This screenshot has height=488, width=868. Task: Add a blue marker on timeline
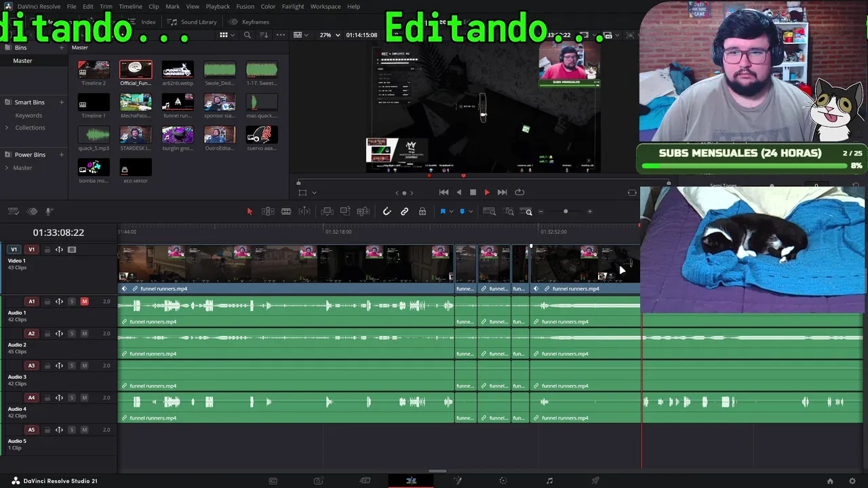(462, 211)
